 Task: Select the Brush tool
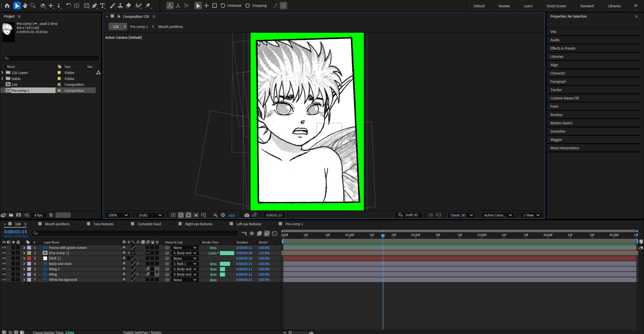click(x=112, y=6)
